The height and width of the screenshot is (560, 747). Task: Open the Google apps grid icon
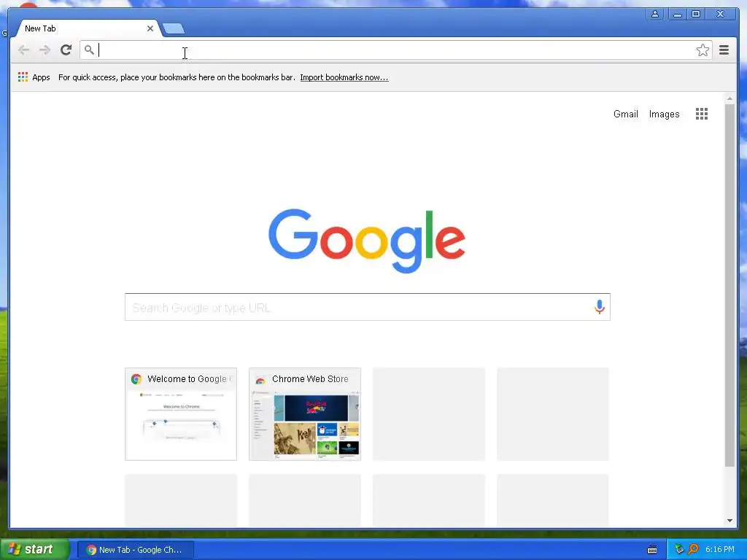[x=702, y=114]
